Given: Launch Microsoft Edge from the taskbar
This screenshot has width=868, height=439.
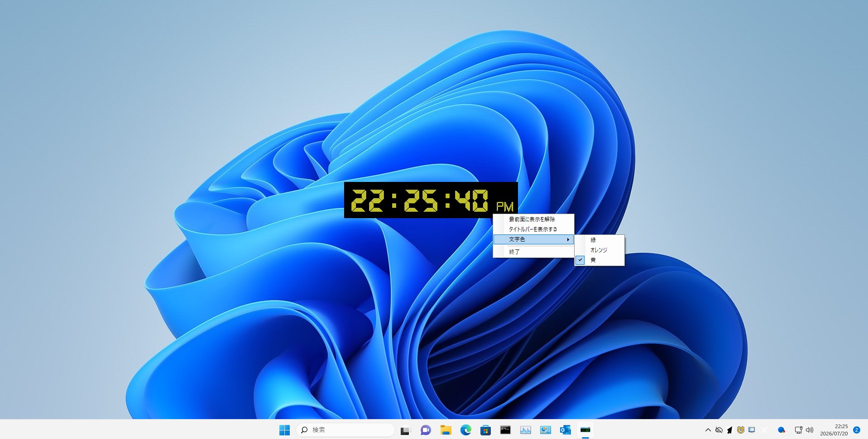Looking at the screenshot, I should (x=466, y=430).
